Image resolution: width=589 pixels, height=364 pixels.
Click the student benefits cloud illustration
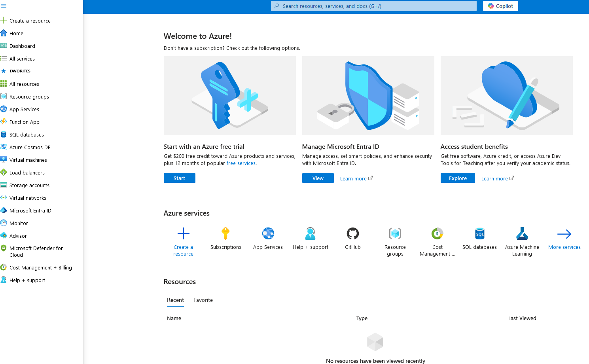click(507, 96)
